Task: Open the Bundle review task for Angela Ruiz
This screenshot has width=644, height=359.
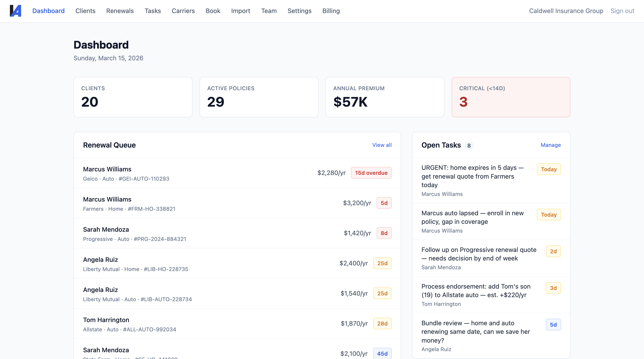Action: tap(475, 332)
